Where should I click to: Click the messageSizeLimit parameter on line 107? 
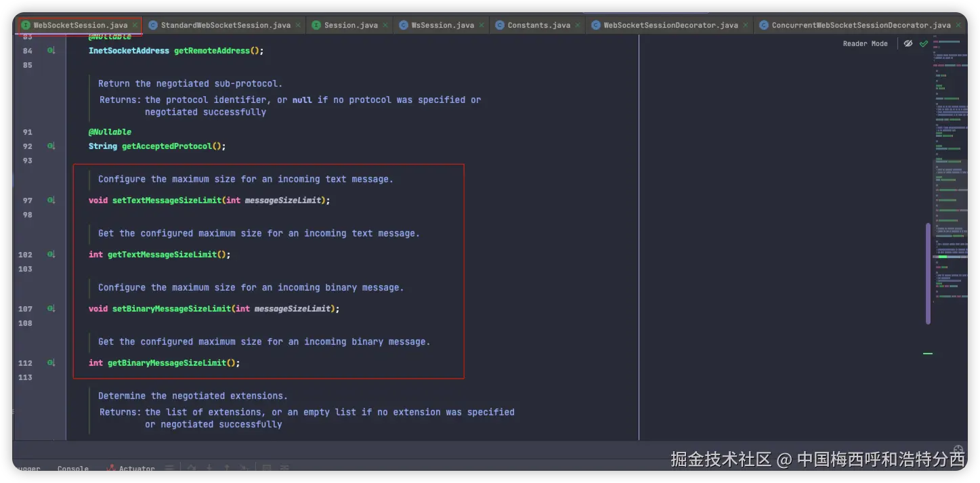[x=292, y=309]
